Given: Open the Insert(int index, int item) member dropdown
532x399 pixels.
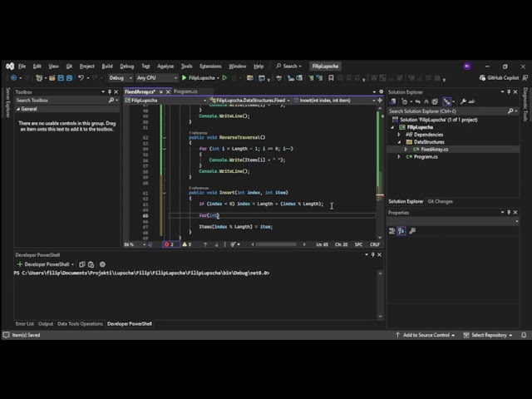Looking at the screenshot, I should (x=334, y=101).
